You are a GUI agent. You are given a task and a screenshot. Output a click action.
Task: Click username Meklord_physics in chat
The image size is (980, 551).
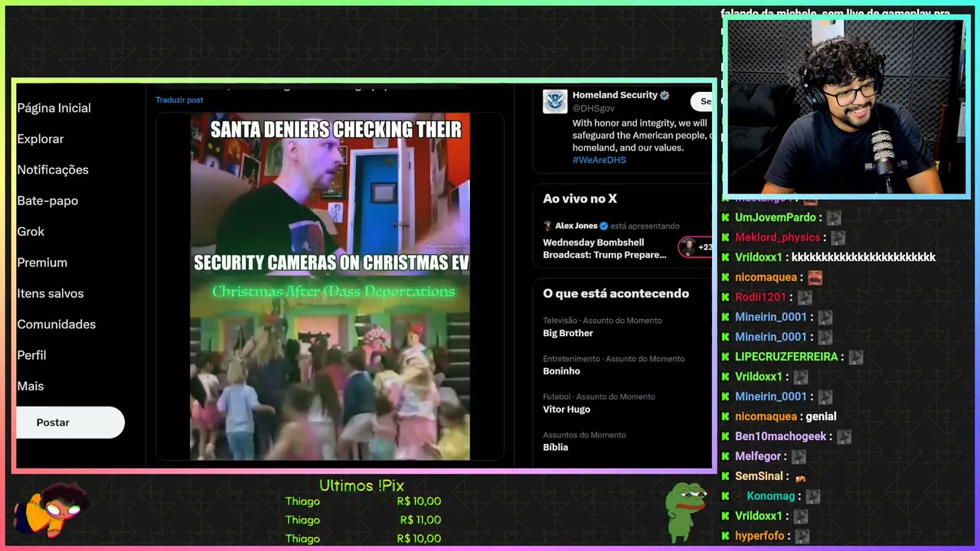coord(778,237)
